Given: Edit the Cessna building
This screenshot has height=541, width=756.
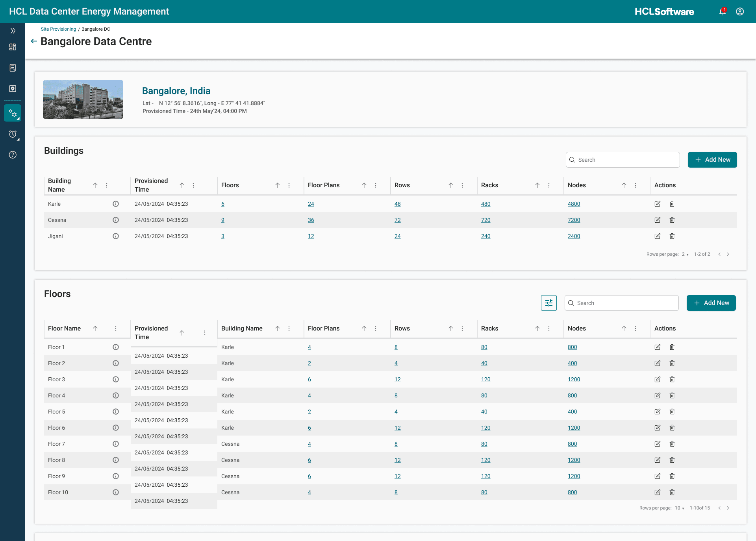Looking at the screenshot, I should tap(658, 220).
